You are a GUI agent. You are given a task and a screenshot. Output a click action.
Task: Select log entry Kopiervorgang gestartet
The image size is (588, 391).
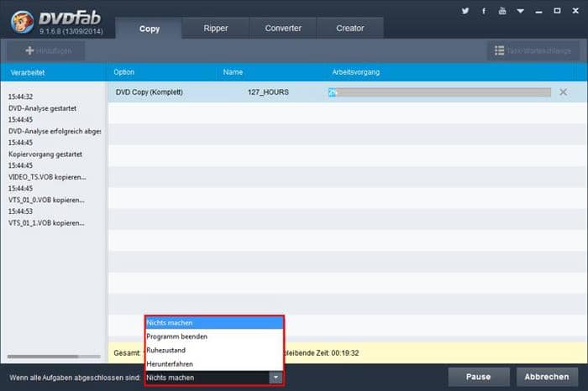pyautogui.click(x=45, y=154)
